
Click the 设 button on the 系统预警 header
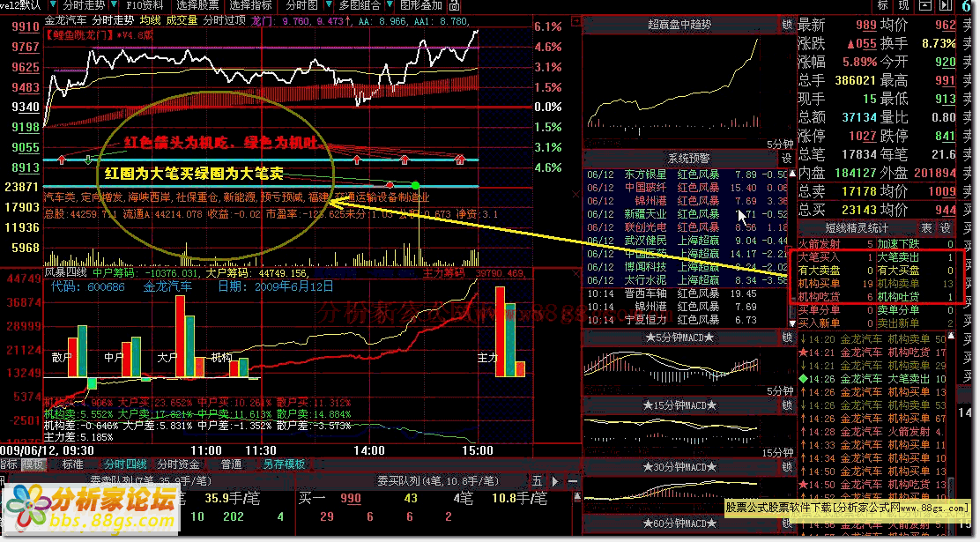click(x=786, y=158)
